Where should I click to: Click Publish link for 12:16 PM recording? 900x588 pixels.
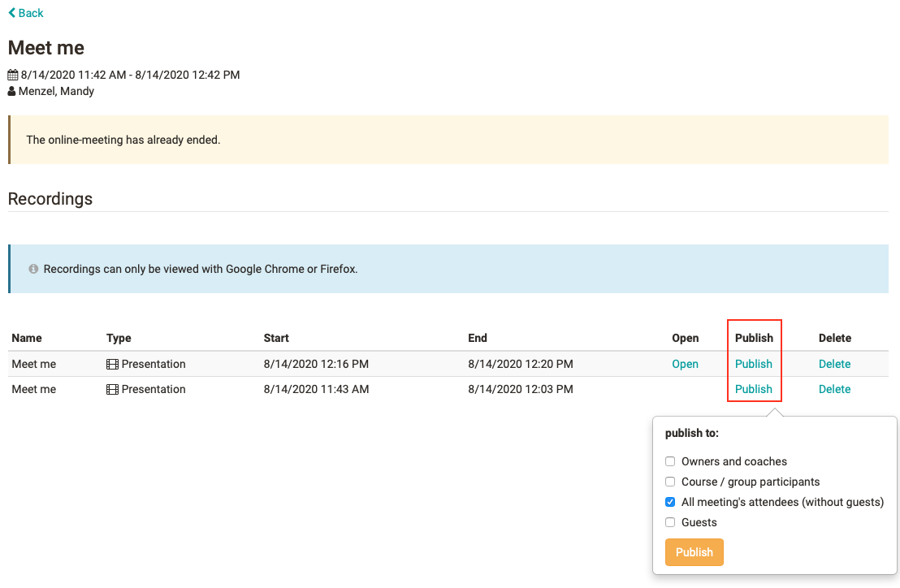[x=753, y=364]
